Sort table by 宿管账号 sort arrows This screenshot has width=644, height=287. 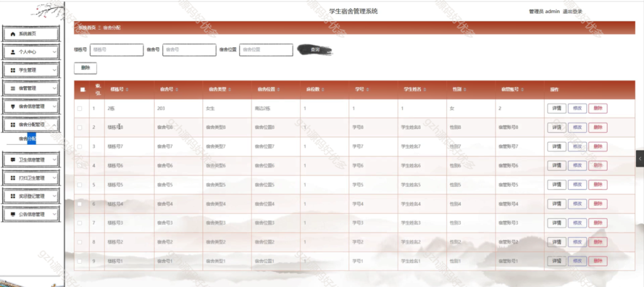[x=523, y=89]
